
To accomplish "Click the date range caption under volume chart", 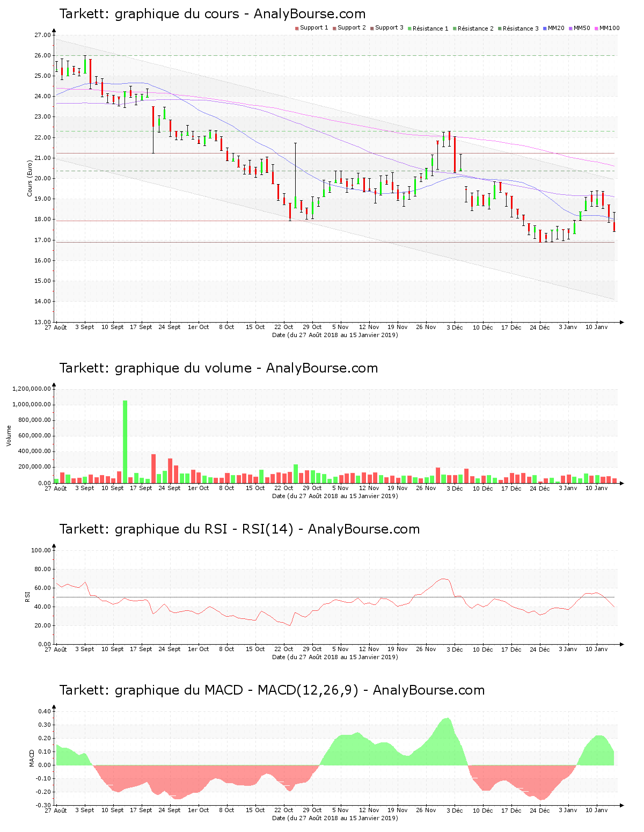I will click(335, 496).
